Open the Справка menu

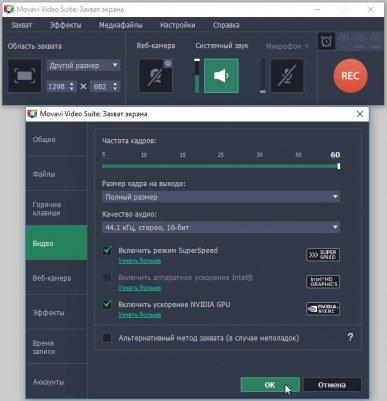point(226,25)
